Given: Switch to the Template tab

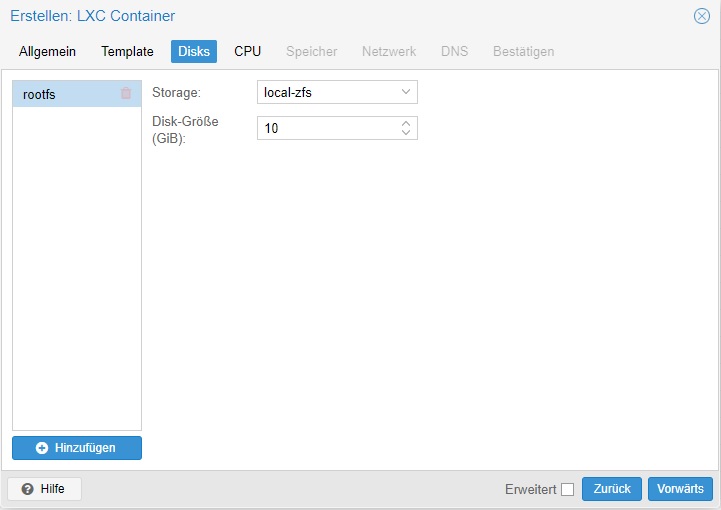Looking at the screenshot, I should point(127,52).
